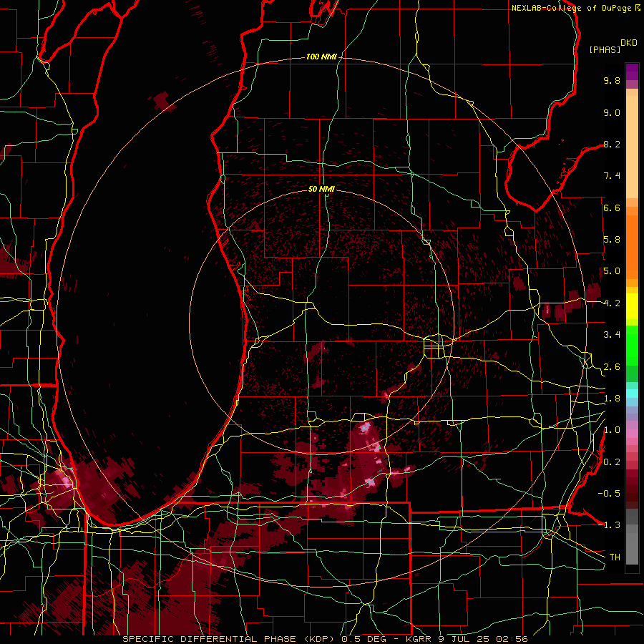
Task: Pick the bright green band on the scale
Action: pyautogui.click(x=632, y=344)
